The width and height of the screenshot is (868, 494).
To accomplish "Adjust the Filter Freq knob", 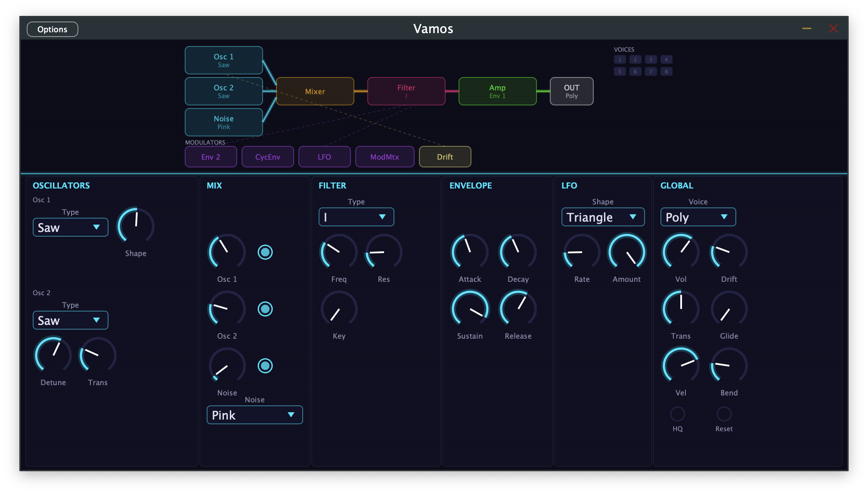I will [x=338, y=252].
